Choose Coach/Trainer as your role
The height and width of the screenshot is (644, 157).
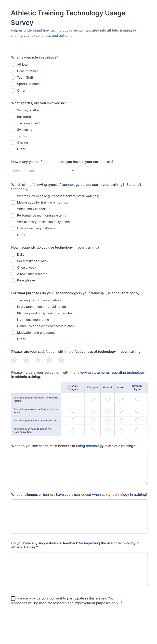click(x=13, y=71)
